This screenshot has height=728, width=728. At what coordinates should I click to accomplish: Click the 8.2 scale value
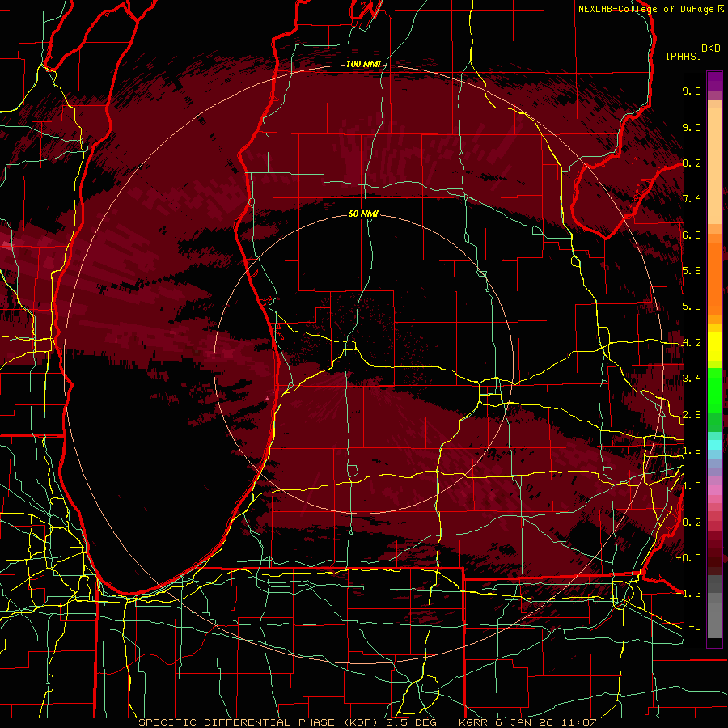pyautogui.click(x=692, y=163)
